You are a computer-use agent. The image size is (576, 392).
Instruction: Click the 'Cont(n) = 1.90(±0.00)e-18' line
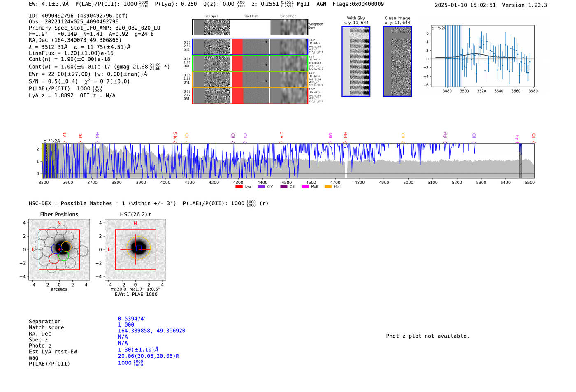(x=70, y=59)
